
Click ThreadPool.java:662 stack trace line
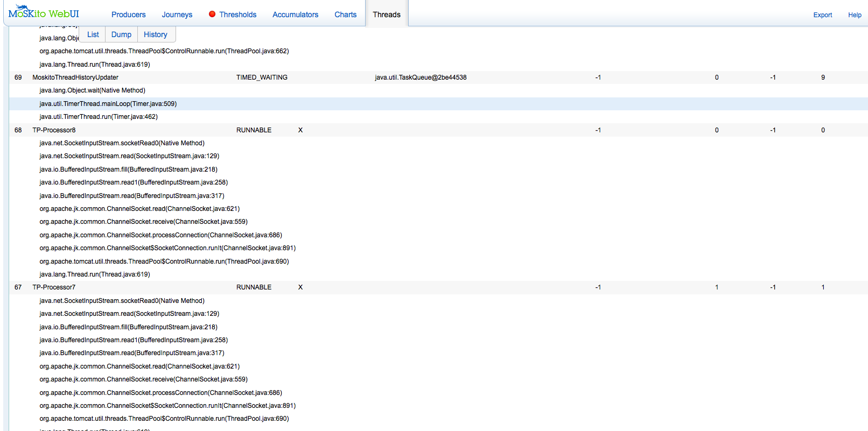point(164,51)
